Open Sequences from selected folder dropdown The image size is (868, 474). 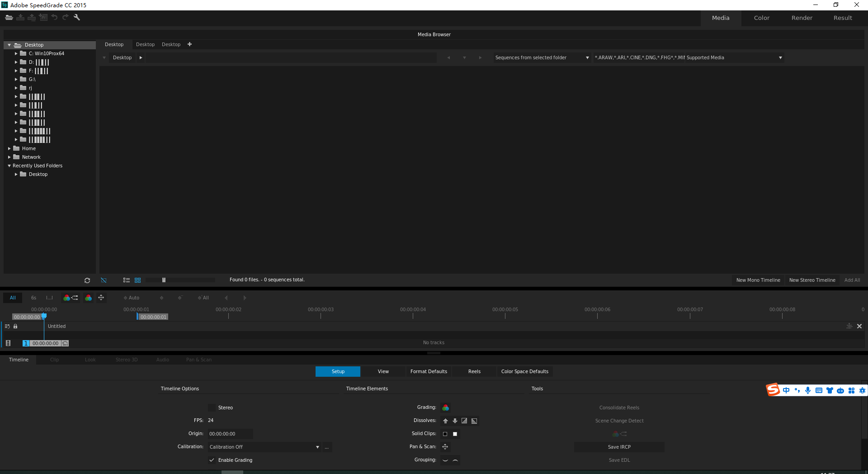tap(542, 57)
